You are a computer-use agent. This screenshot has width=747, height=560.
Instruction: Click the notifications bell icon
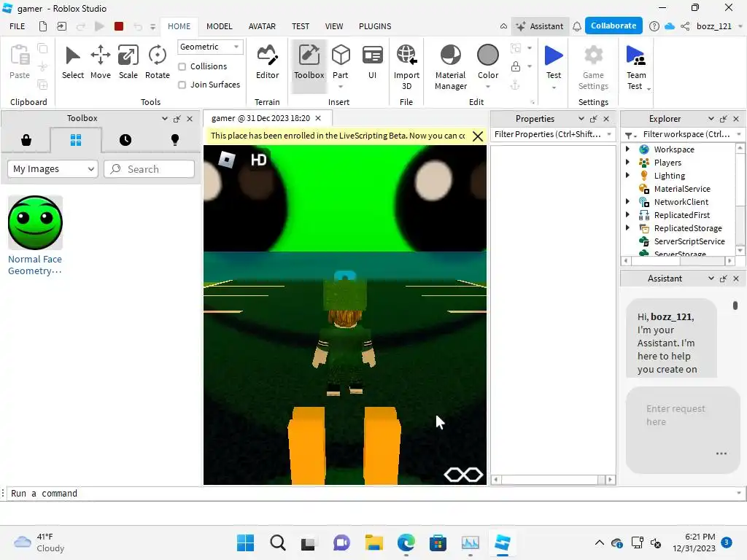click(x=576, y=26)
